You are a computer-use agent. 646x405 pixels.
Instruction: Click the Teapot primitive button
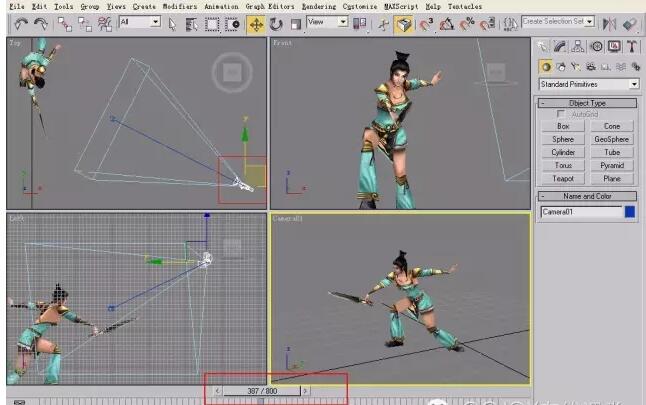click(x=563, y=179)
